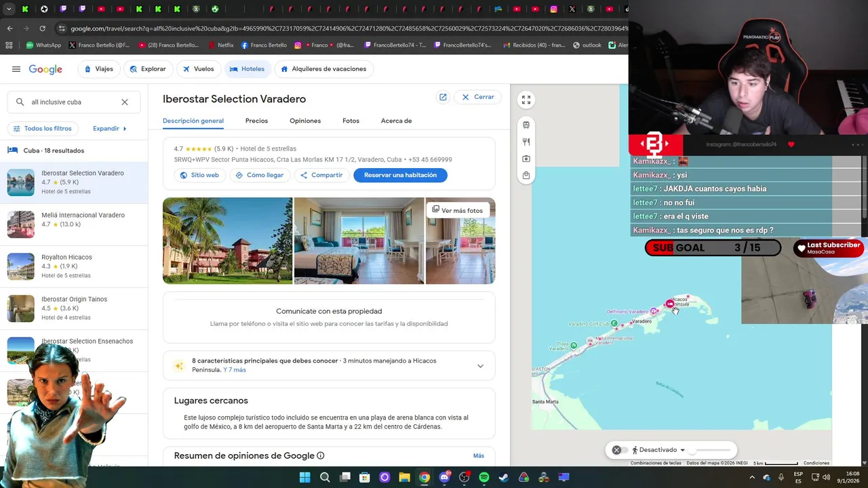Open the bookmarks apps grid icon
Image resolution: width=868 pixels, height=488 pixels.
click(9, 45)
